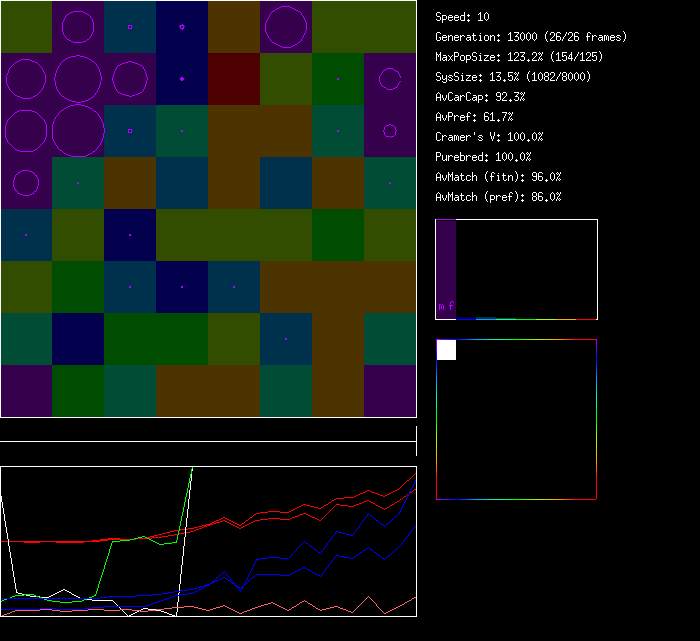Click the AvMatch (fitn) 96.0% value
The image size is (700, 641).
pos(498,177)
